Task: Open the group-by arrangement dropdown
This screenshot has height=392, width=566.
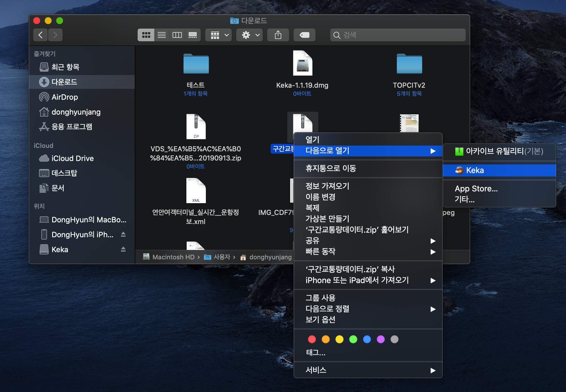Action: tap(218, 35)
